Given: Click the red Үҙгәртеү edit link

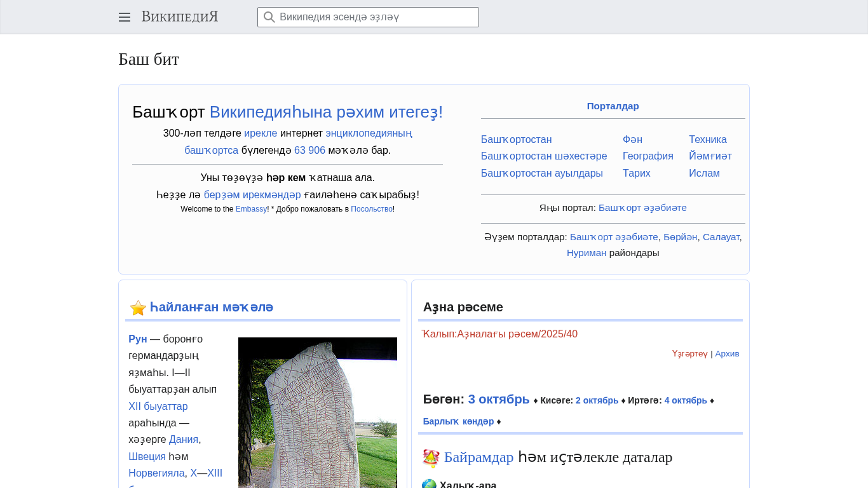Looking at the screenshot, I should coord(689,354).
